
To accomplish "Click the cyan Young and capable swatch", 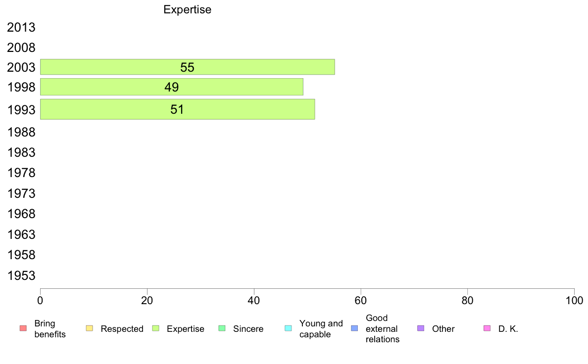I will 288,328.
